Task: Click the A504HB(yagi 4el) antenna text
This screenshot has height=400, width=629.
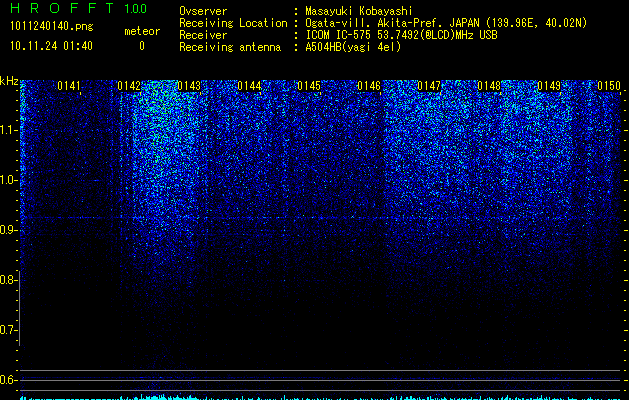Action: 353,47
